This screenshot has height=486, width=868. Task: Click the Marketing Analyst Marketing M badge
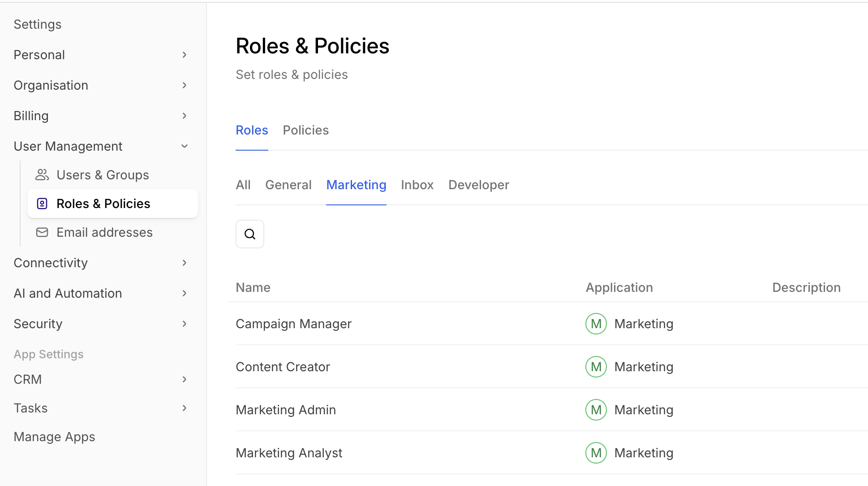click(596, 453)
